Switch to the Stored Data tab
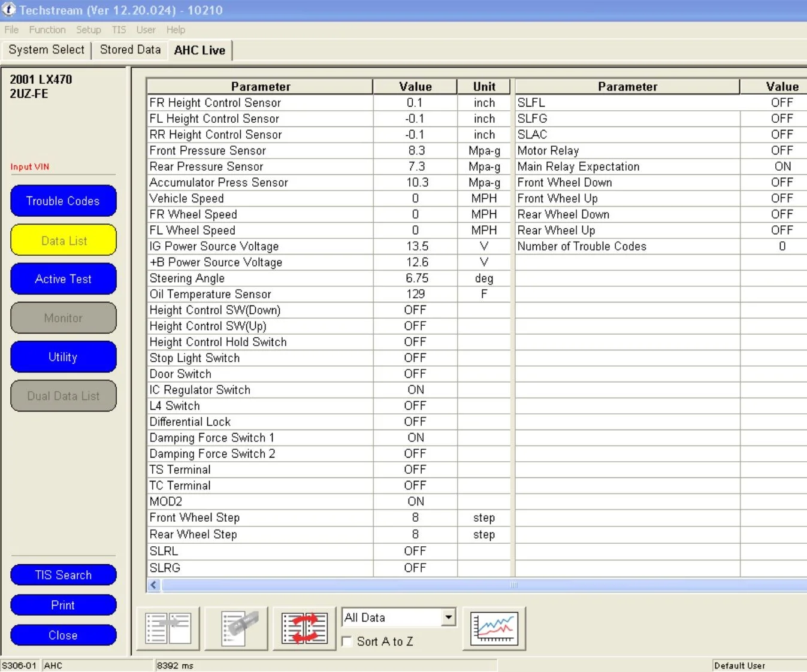807x672 pixels. [130, 50]
